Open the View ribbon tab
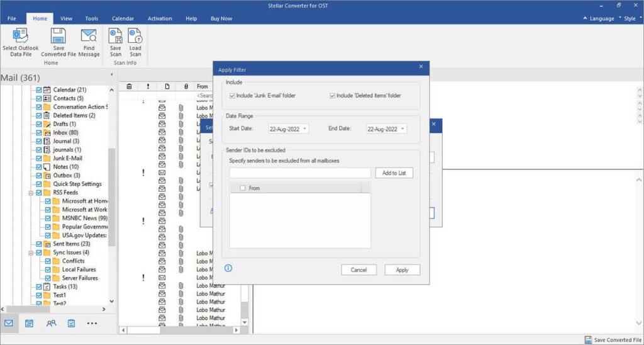Image resolution: width=644 pixels, height=345 pixels. (x=66, y=18)
